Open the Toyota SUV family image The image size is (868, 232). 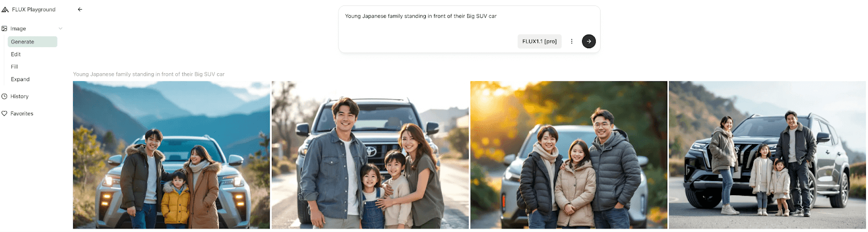(x=370, y=155)
